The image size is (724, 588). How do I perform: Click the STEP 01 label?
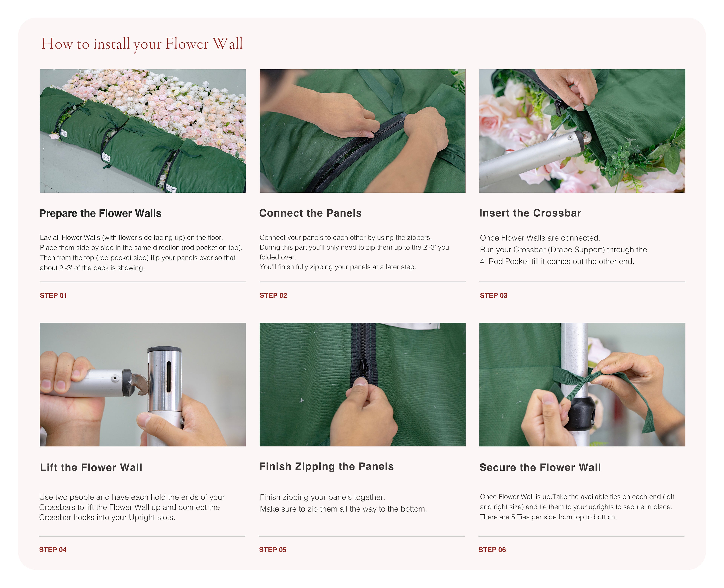tap(53, 295)
